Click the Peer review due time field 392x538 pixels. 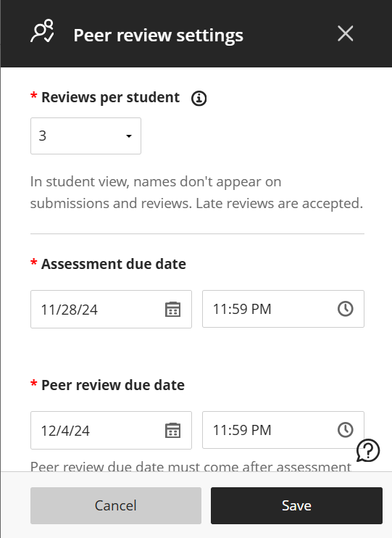(x=283, y=430)
